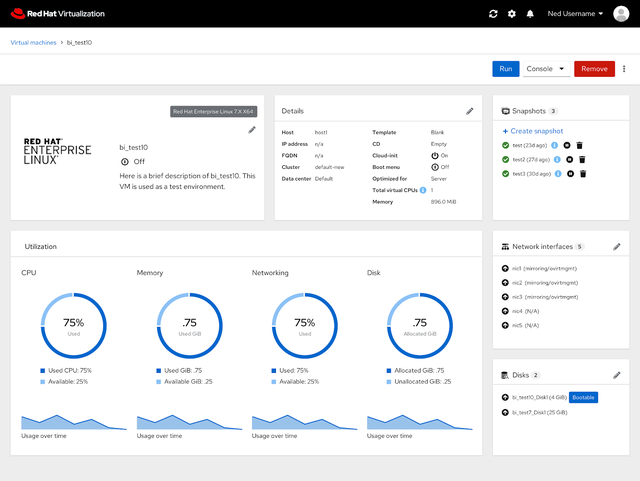
Task: Click the Memory value "896.0 MiB"
Action: coord(443,202)
